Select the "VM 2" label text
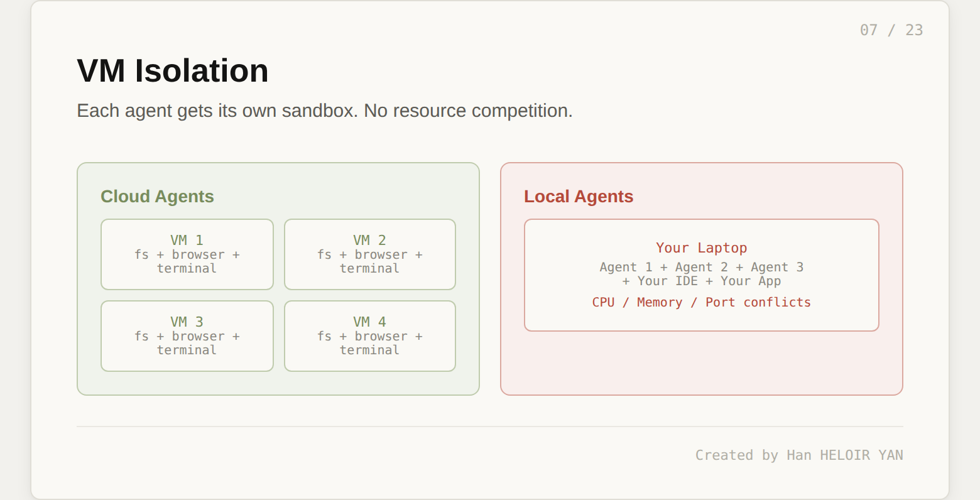The width and height of the screenshot is (980, 500). click(x=369, y=241)
